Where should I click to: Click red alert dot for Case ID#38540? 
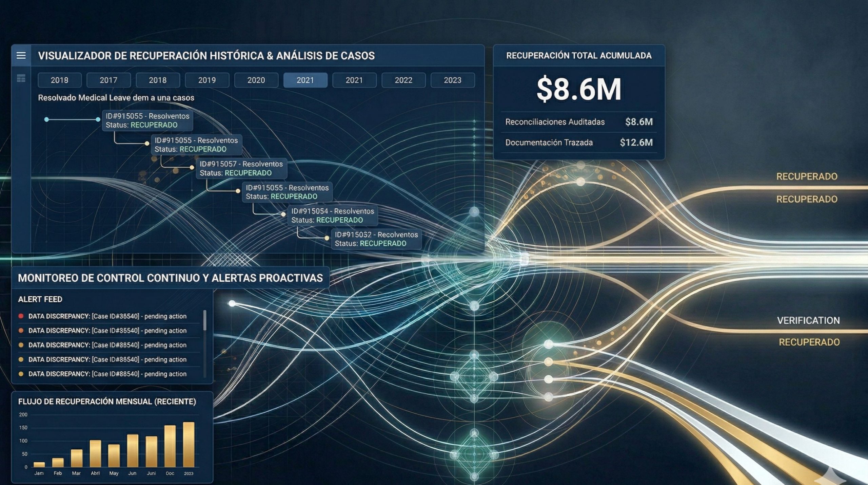click(21, 316)
